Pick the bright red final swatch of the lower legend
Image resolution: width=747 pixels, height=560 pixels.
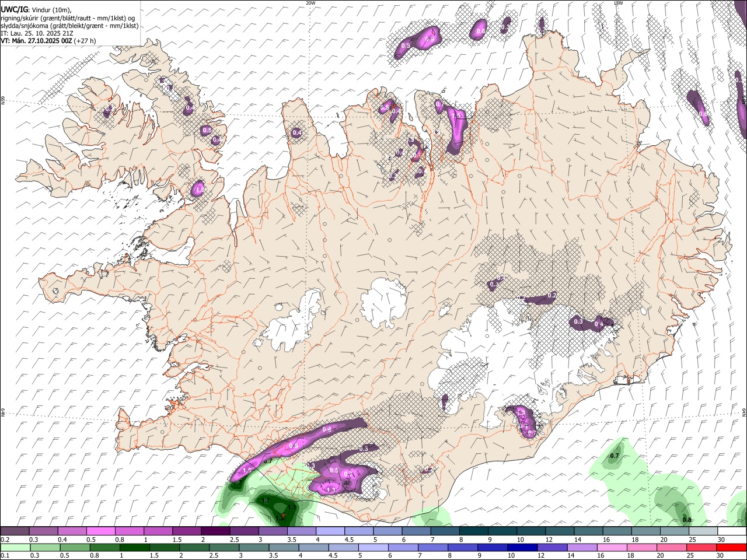point(732,548)
